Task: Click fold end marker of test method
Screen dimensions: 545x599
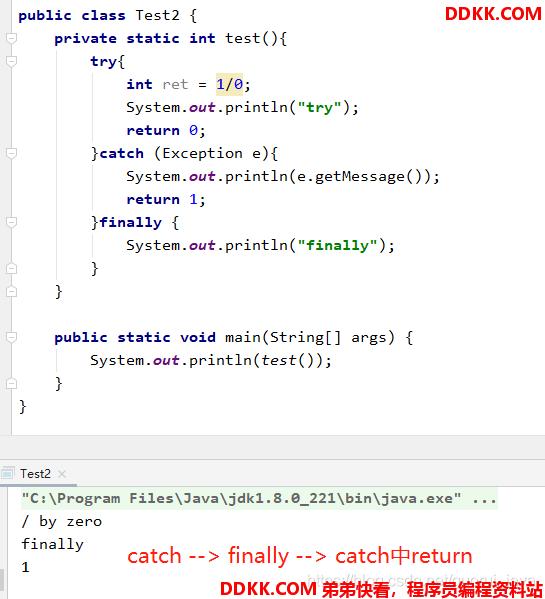Action: click(x=11, y=291)
